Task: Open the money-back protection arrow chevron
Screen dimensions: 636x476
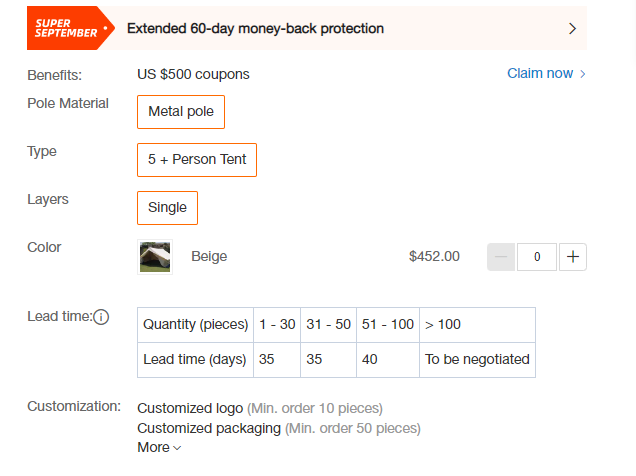Action: click(x=572, y=28)
